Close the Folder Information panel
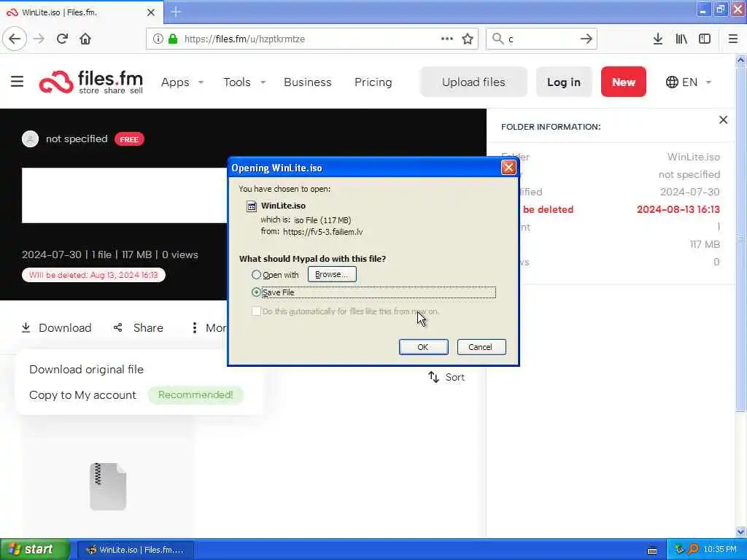Image resolution: width=747 pixels, height=560 pixels. click(723, 120)
